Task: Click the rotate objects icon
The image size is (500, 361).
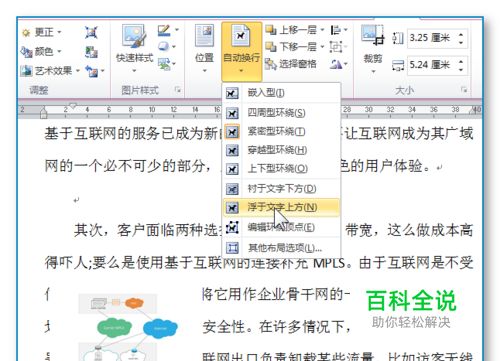Action: 336,64
